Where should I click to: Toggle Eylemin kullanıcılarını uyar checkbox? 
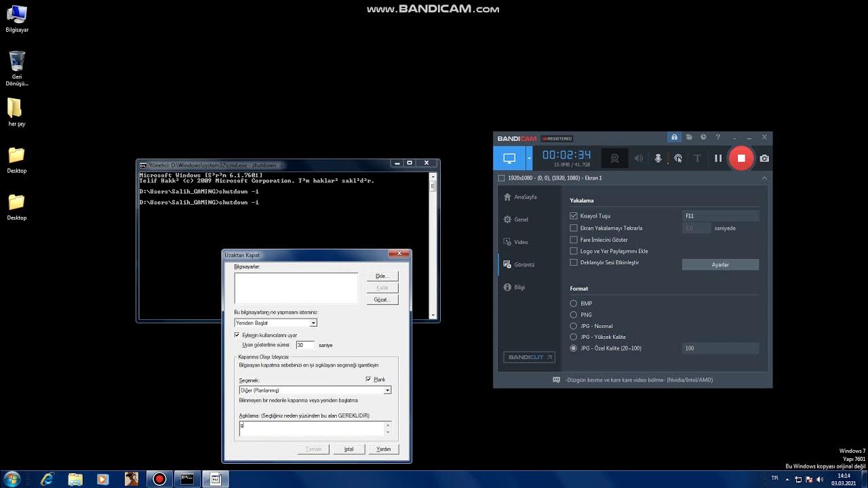(x=237, y=335)
